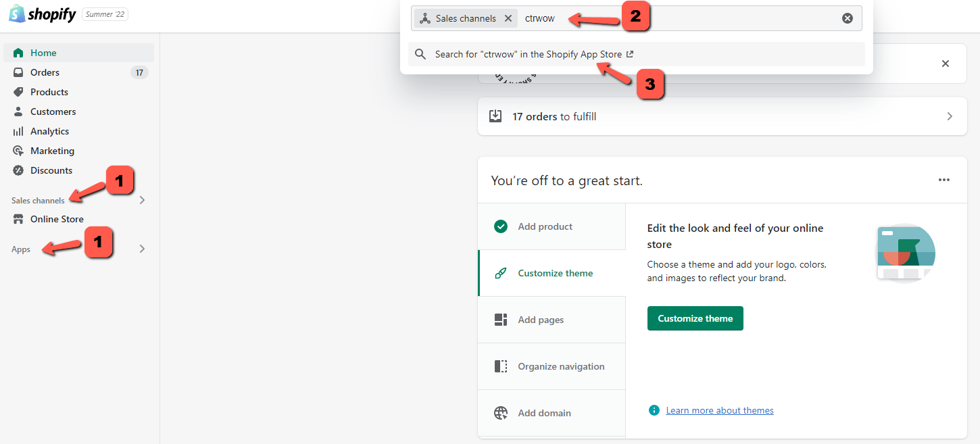Open the 17 orders to fulfill card

[x=722, y=116]
